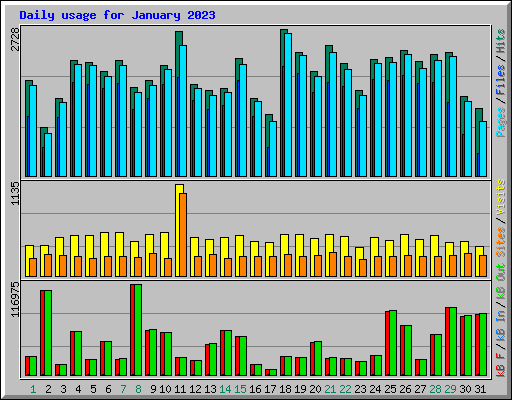Click the cyan pages bar for day 2
512x400 pixels.
[48, 155]
